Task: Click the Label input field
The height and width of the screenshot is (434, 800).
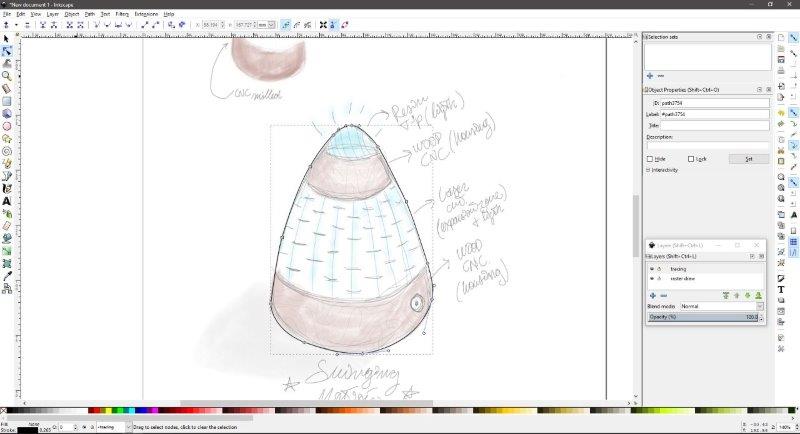Action: pos(714,114)
